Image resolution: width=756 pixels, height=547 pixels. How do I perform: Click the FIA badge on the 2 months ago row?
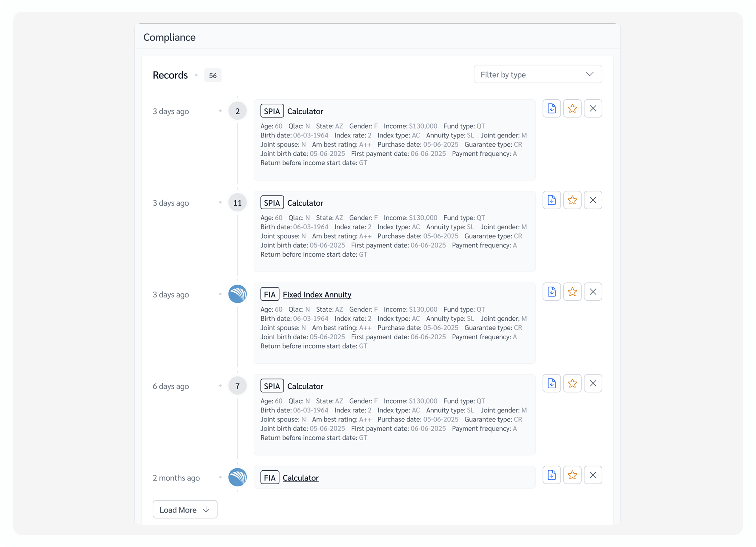coord(270,477)
